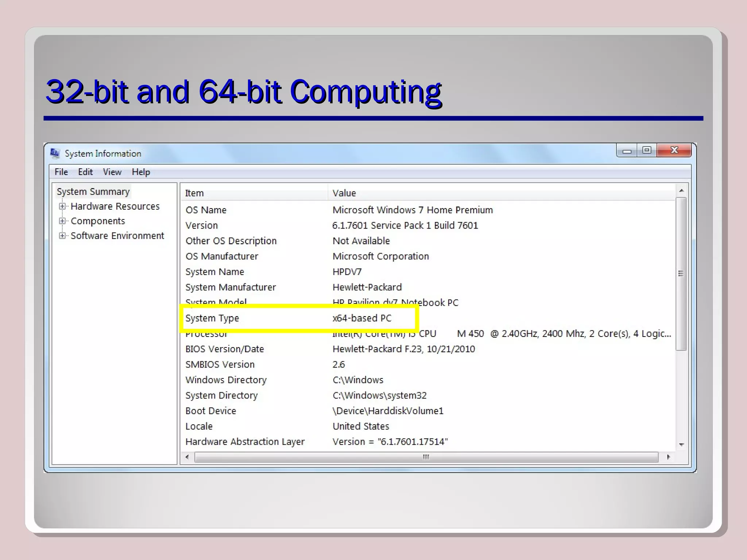The image size is (747, 560).
Task: Click the horizontal scrollbar left arrow
Action: coord(187,457)
